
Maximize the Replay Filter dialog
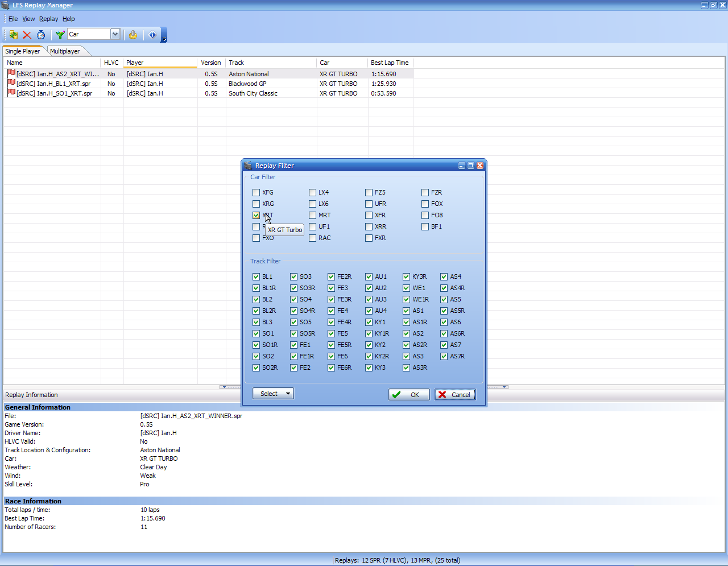tap(471, 166)
